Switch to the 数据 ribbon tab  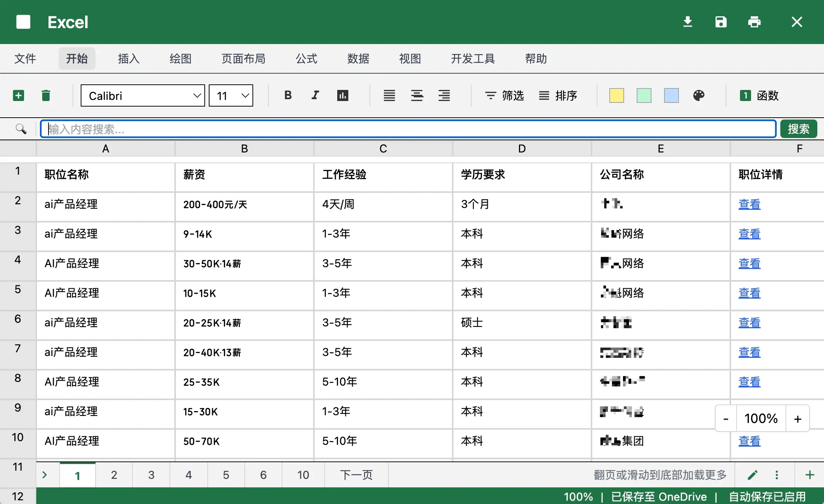pyautogui.click(x=358, y=58)
